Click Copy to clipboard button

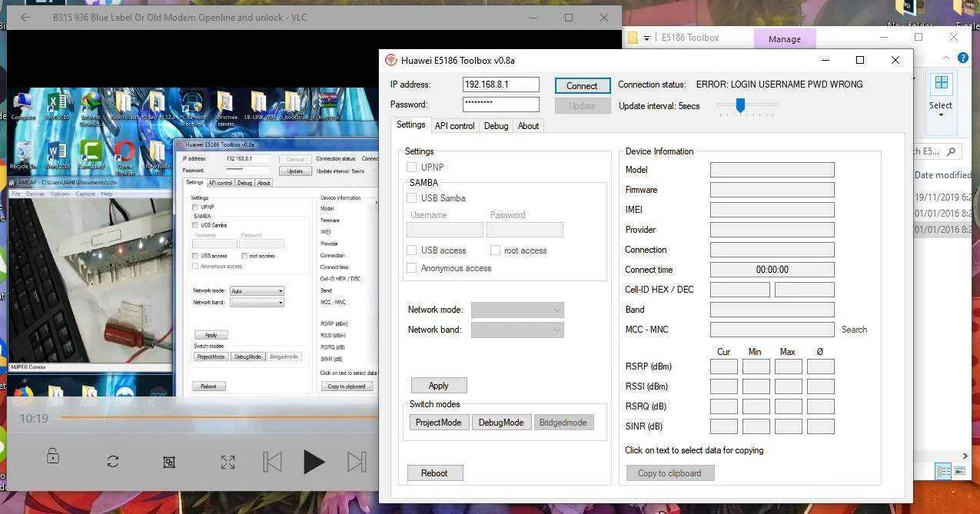669,473
